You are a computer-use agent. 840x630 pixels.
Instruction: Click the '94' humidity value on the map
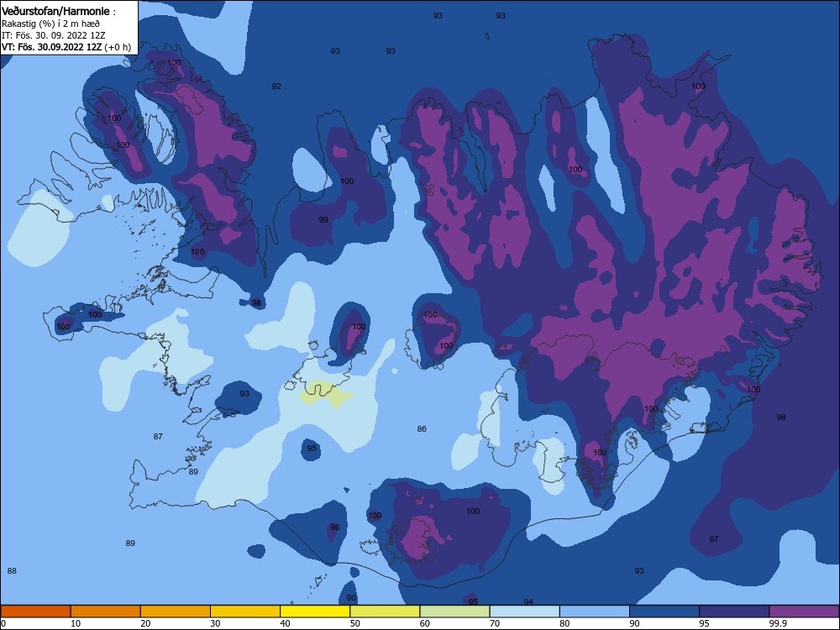pos(528,602)
